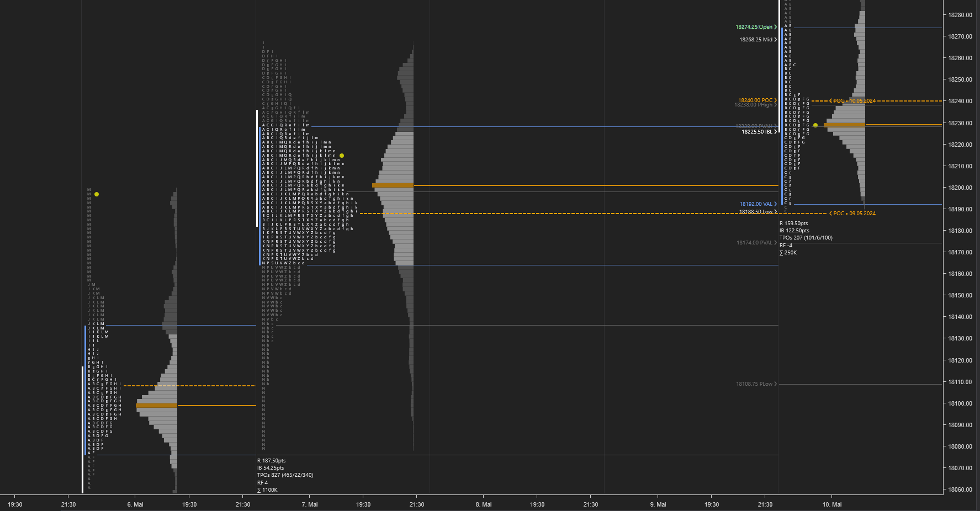Click 18280.00 on the price axis
Viewport: 980px width, 511px height.
click(960, 15)
